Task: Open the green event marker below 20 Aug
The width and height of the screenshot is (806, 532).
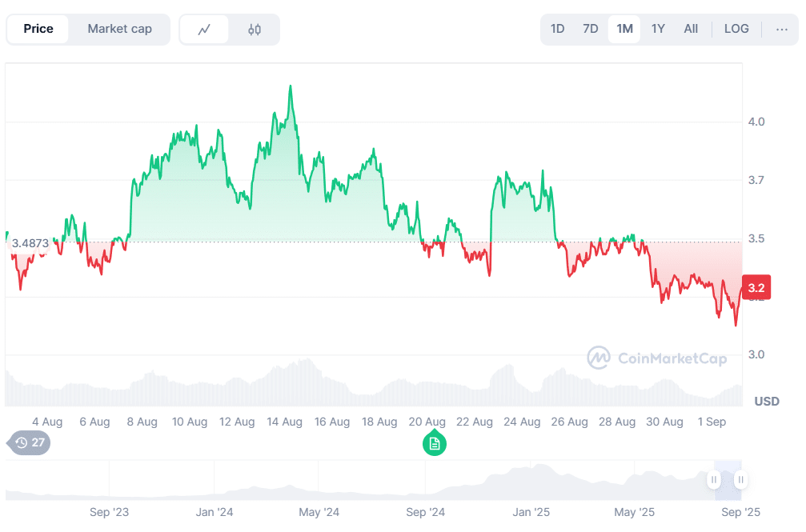Action: point(435,442)
